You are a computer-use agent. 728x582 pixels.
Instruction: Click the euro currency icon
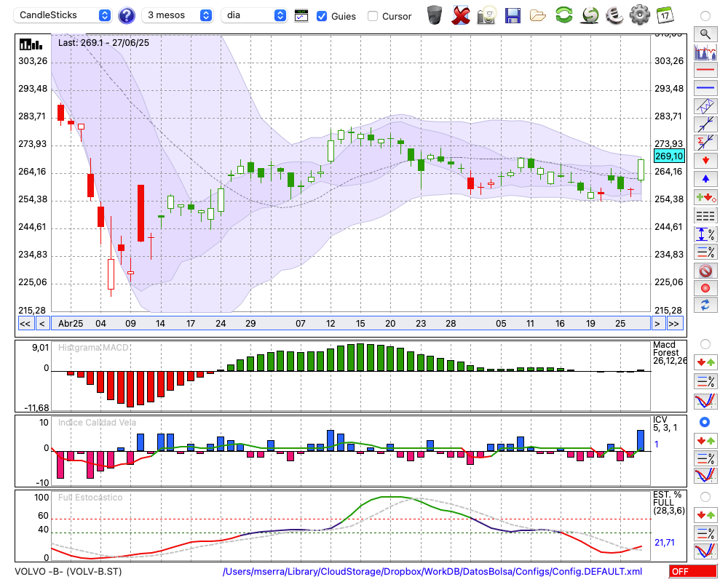[x=614, y=15]
